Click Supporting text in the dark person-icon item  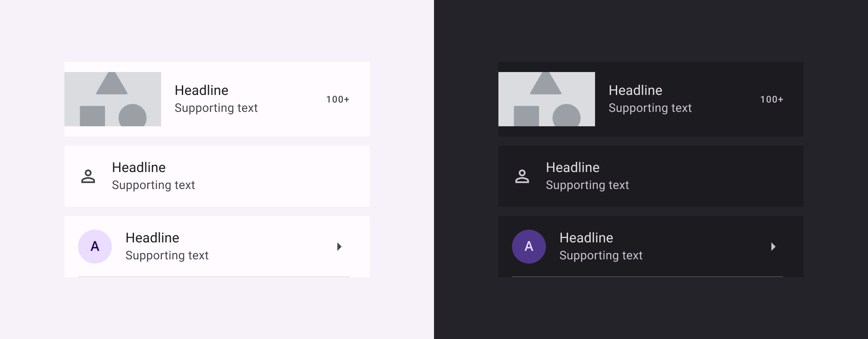coord(587,185)
